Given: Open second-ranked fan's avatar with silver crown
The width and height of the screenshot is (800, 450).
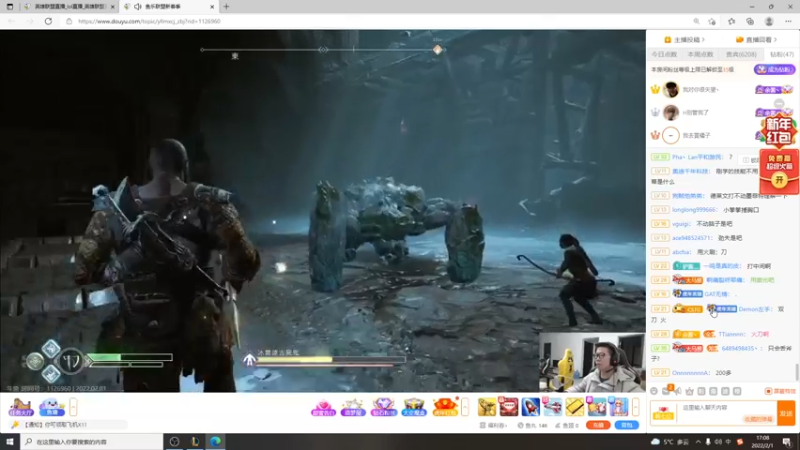Looking at the screenshot, I should 671,112.
